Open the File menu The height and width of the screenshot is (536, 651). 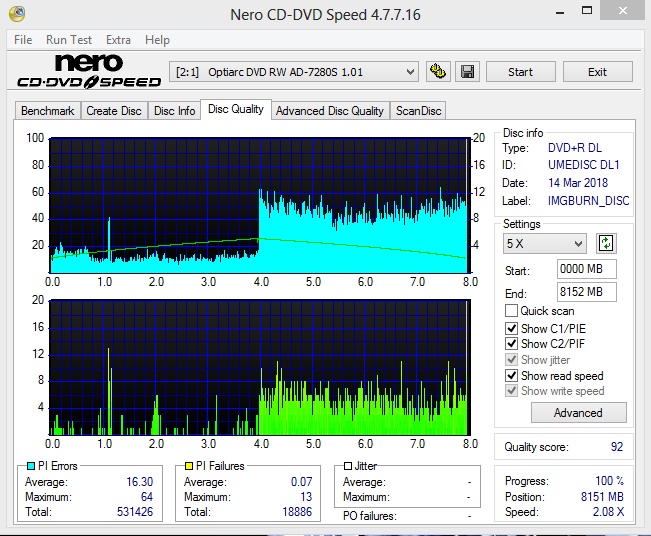click(23, 40)
